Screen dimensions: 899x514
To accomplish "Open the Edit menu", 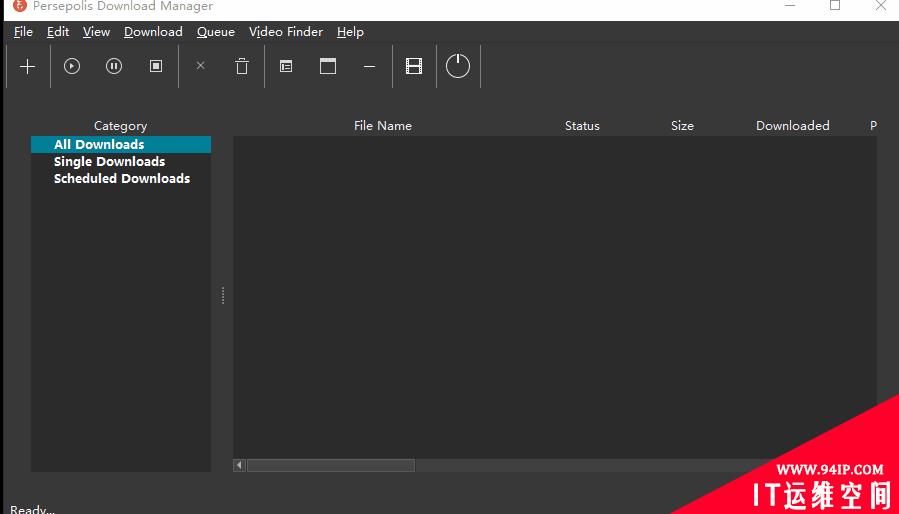I will click(58, 32).
